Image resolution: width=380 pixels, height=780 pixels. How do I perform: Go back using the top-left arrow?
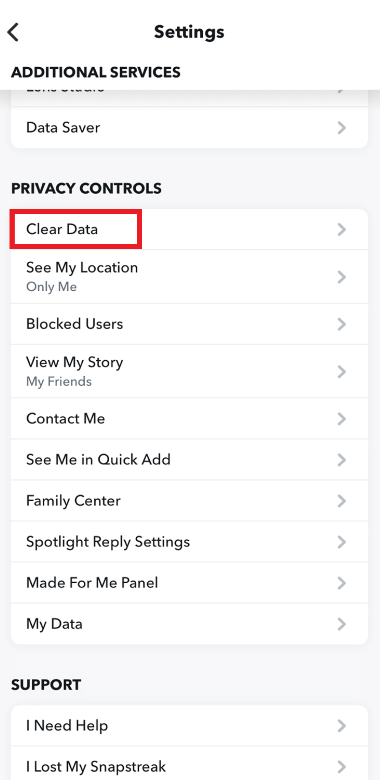[13, 32]
